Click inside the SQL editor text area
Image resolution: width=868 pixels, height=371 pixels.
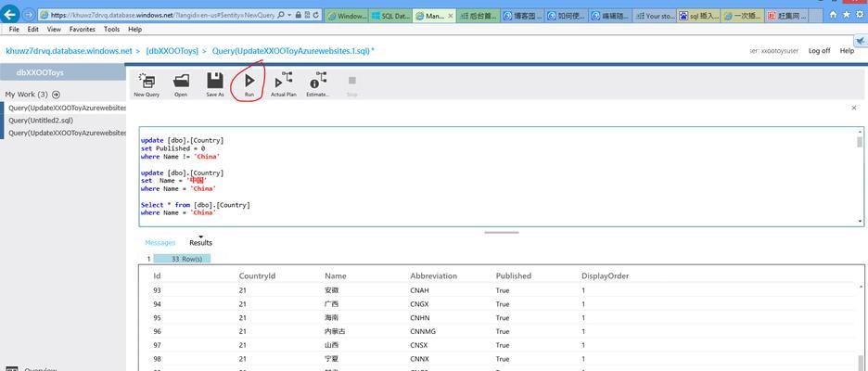click(498, 176)
